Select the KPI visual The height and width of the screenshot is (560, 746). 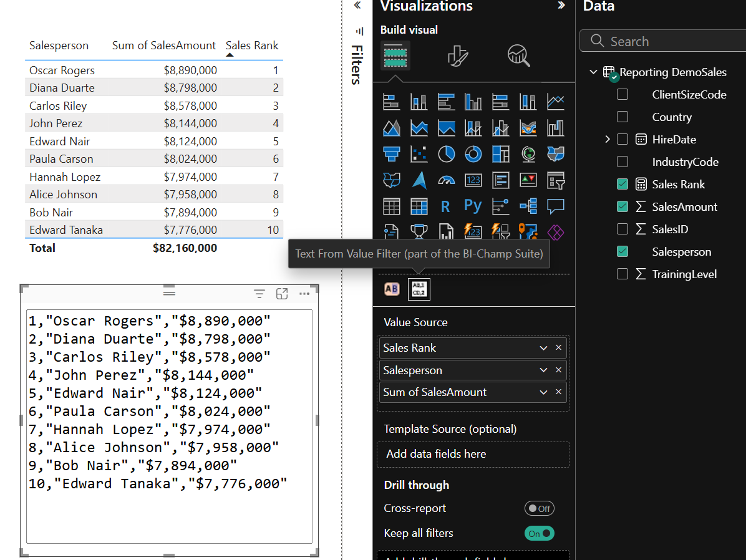[528, 180]
